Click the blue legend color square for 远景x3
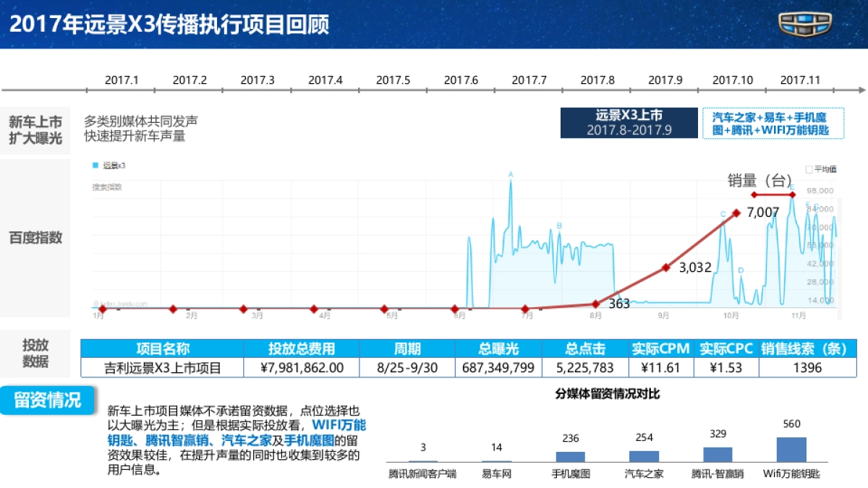 [95, 166]
